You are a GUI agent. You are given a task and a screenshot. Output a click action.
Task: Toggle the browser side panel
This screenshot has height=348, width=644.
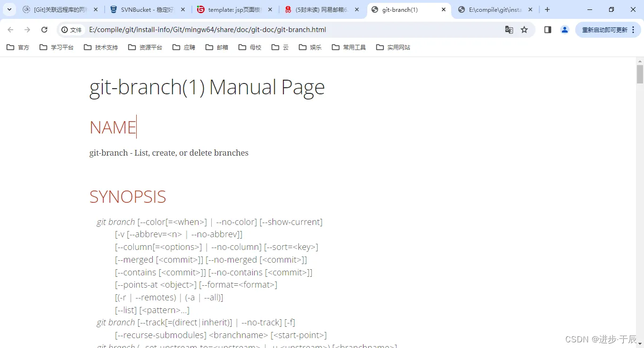tap(547, 30)
